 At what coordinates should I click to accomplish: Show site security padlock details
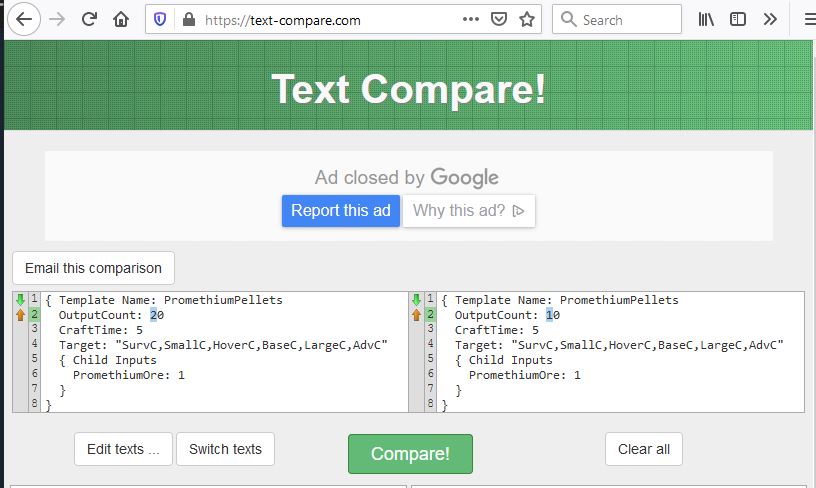(189, 19)
